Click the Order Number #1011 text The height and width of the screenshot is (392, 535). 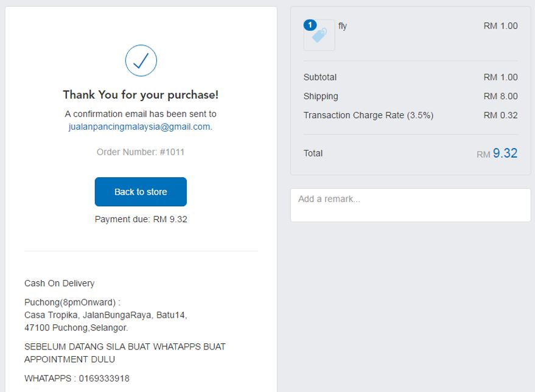coord(140,152)
